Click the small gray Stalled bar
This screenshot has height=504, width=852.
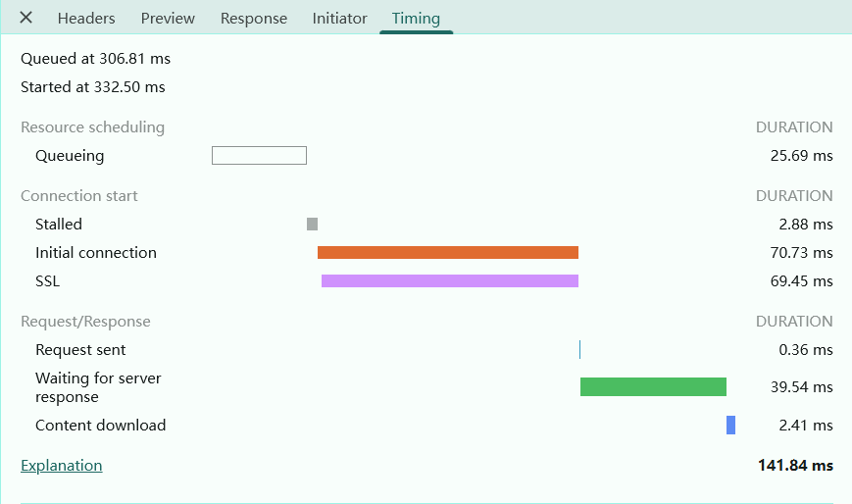pyautogui.click(x=312, y=224)
